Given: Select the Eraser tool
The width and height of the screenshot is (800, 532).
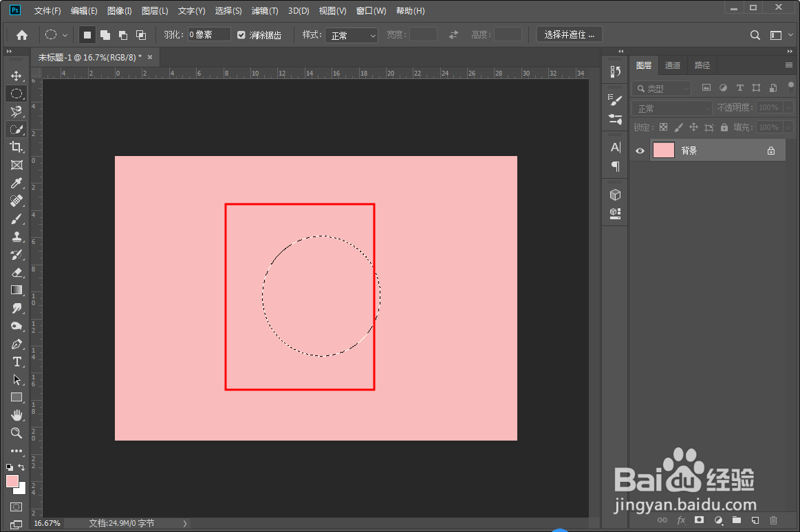Looking at the screenshot, I should [x=17, y=273].
